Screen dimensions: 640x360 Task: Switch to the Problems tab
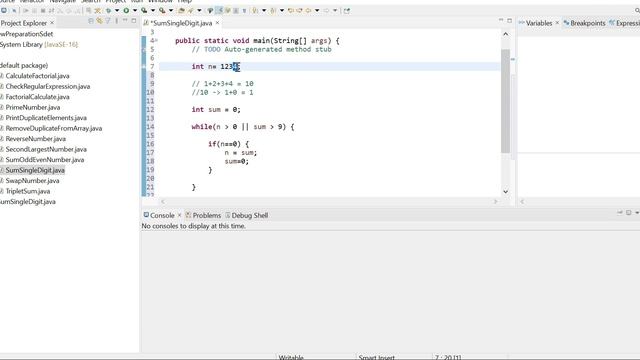(x=203, y=215)
